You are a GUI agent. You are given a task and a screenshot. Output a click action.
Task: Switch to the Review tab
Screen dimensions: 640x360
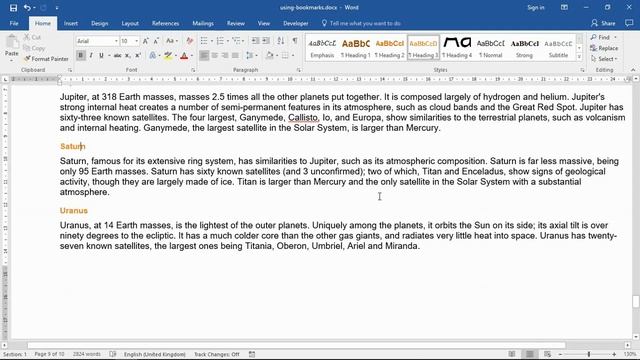(236, 23)
